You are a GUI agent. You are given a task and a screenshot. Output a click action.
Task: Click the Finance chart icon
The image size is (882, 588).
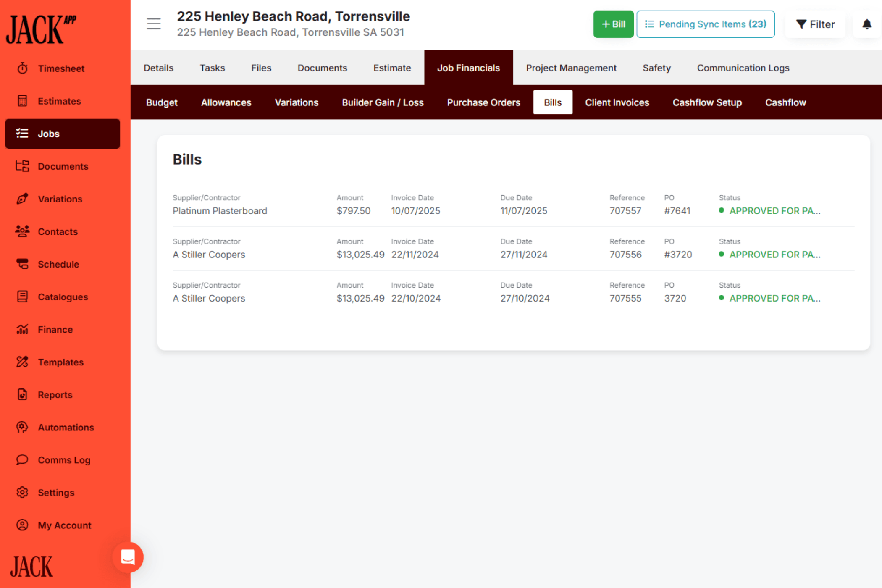pos(23,329)
